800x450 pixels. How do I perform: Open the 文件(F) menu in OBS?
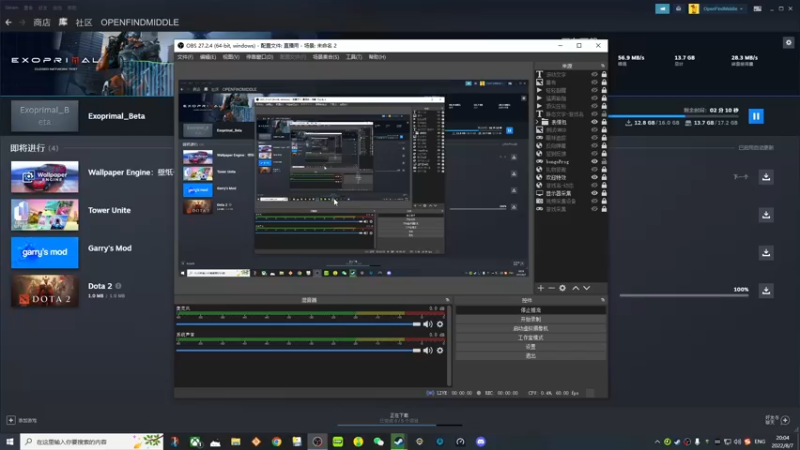coord(185,57)
